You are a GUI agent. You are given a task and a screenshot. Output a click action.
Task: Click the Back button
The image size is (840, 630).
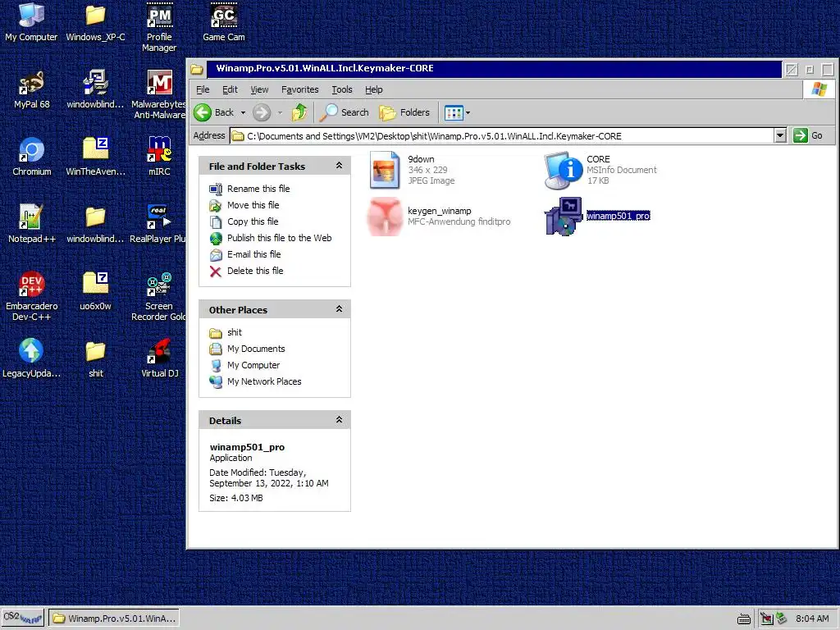215,112
